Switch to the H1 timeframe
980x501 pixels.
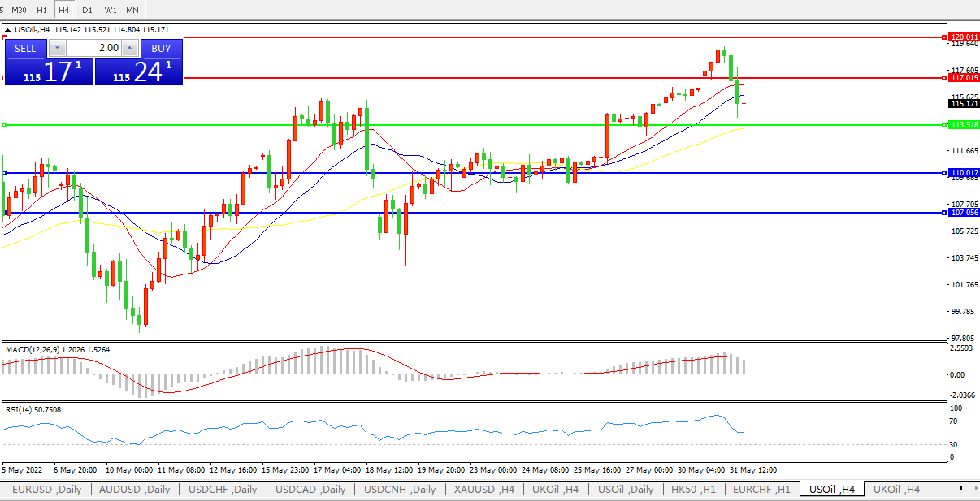pos(41,10)
